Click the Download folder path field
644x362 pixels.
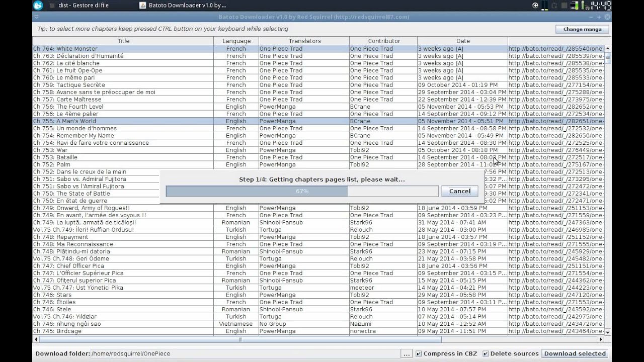coord(245,353)
